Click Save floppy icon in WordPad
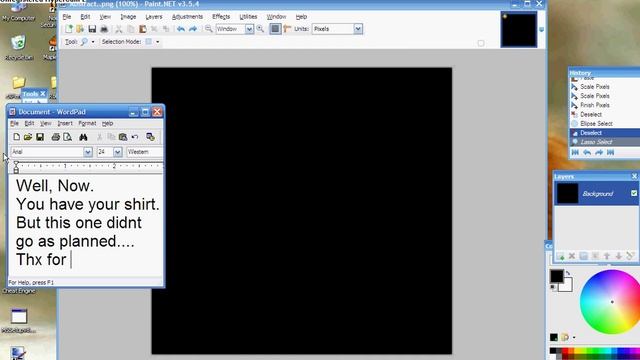Screen dimensions: 640x360 pyautogui.click(x=40, y=137)
